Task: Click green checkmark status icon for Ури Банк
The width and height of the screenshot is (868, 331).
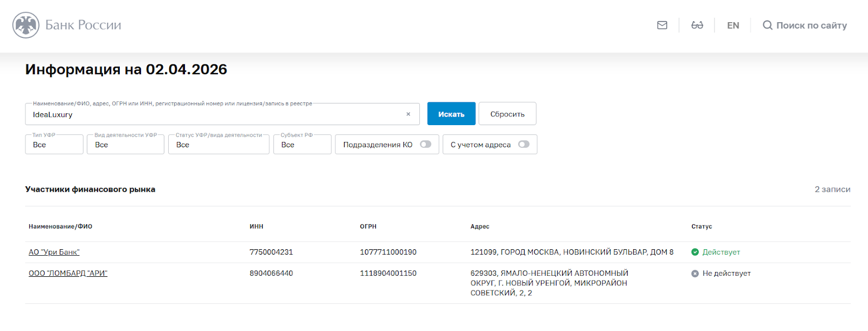Action: (695, 252)
